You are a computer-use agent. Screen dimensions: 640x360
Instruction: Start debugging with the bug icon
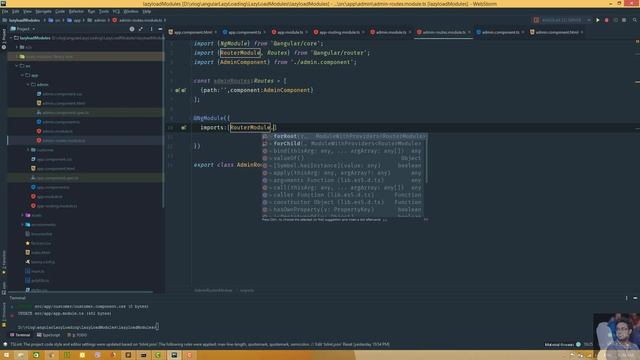click(607, 20)
